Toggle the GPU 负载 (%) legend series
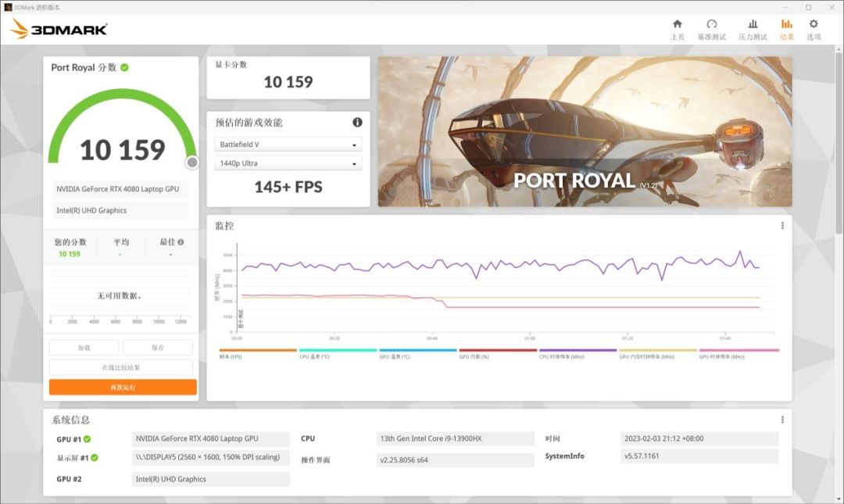Viewport: 844px width, 504px height. coord(498,354)
